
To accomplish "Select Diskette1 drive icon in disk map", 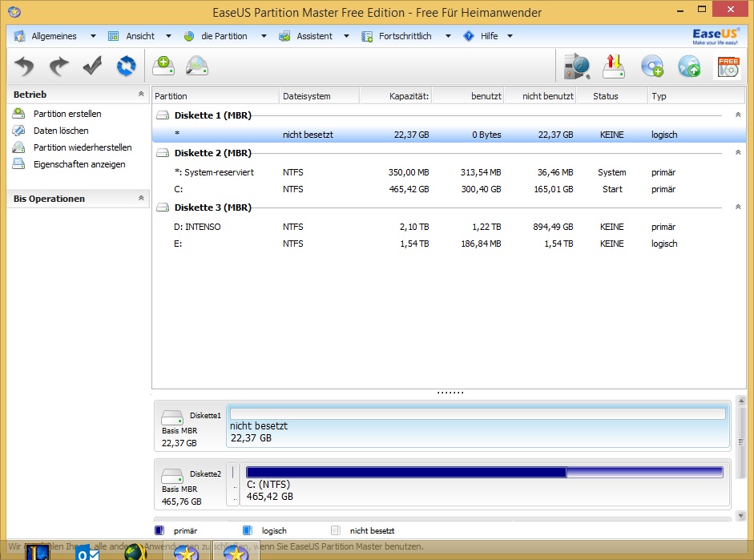I will (x=172, y=417).
